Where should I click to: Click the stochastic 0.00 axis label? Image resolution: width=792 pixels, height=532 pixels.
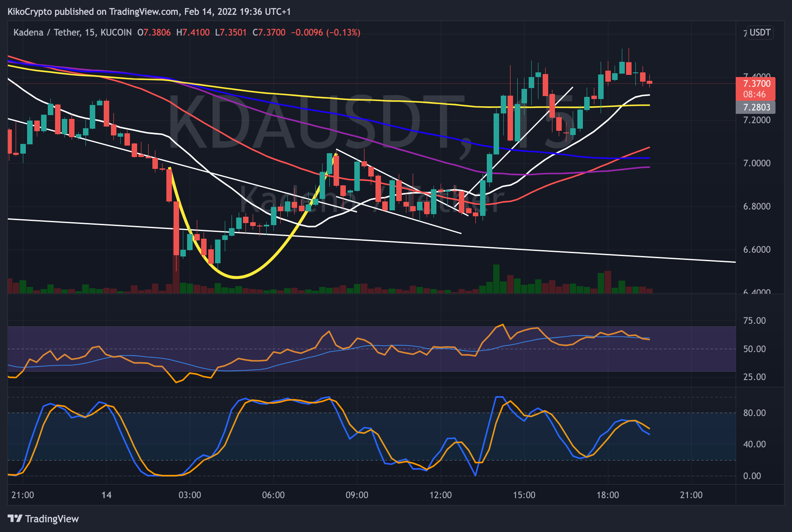point(752,476)
